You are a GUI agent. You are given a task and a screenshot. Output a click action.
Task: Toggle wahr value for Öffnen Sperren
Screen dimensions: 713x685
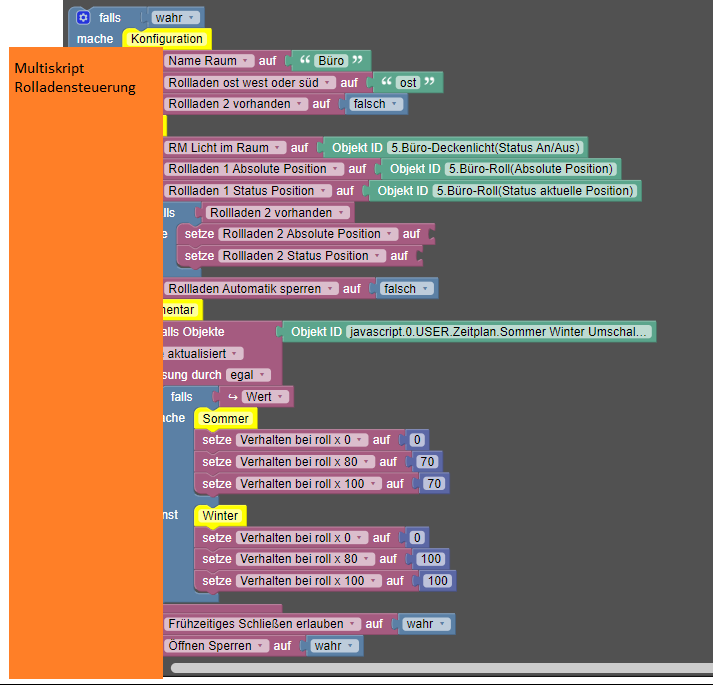click(x=334, y=645)
